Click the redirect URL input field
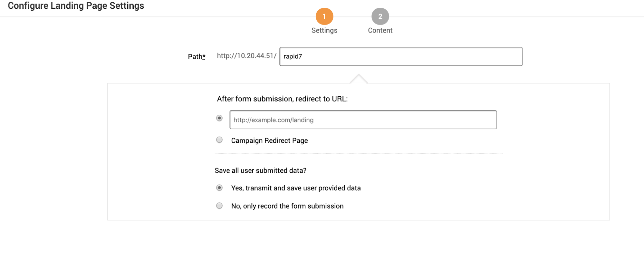Image resolution: width=644 pixels, height=270 pixels. pos(363,120)
